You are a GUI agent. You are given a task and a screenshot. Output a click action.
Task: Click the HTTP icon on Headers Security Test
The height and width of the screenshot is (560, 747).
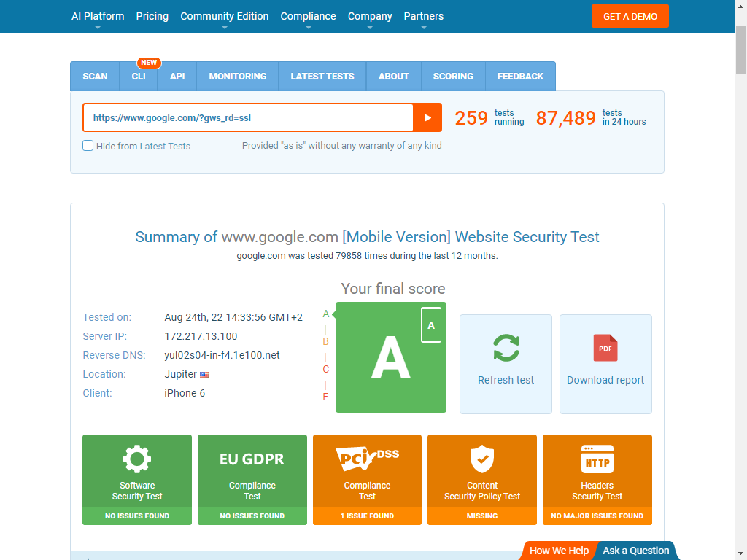point(597,459)
